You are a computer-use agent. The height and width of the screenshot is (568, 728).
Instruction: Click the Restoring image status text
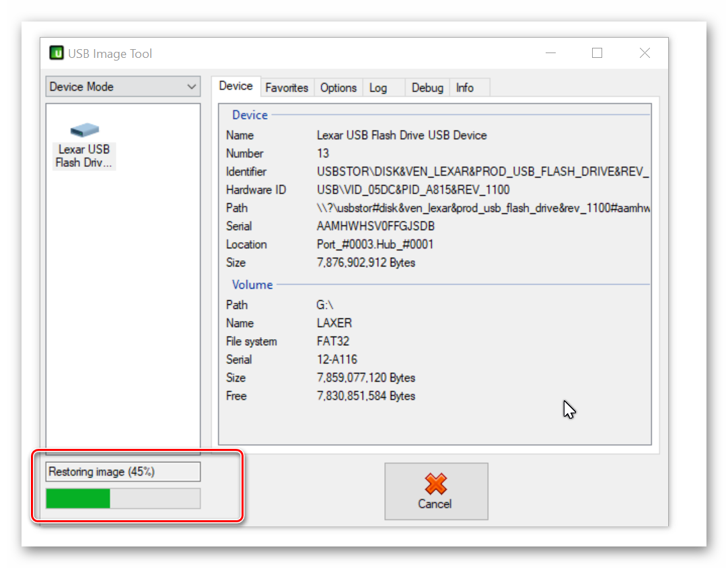click(102, 472)
